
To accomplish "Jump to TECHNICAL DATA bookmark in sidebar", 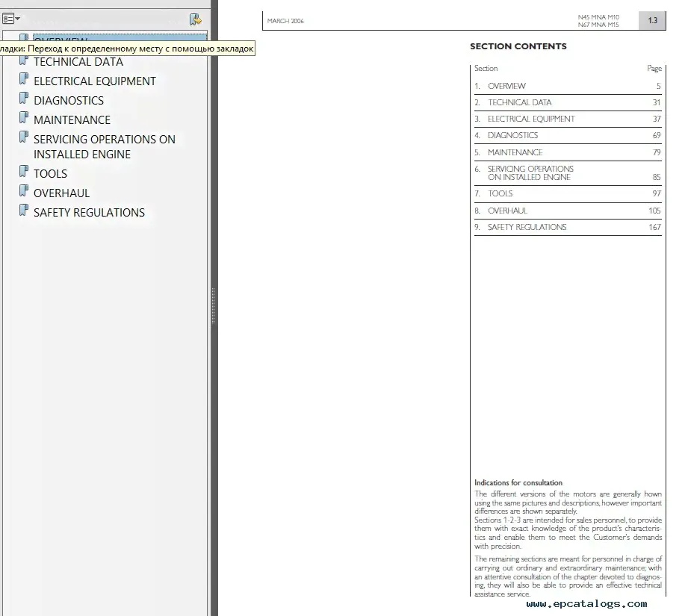I will coord(78,63).
